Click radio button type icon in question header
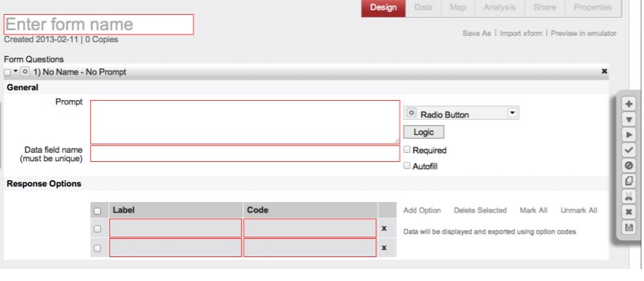The height and width of the screenshot is (281, 644). coord(25,72)
